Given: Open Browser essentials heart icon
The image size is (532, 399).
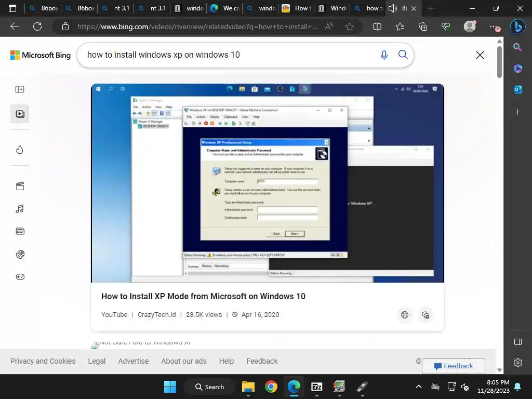Looking at the screenshot, I should (x=446, y=26).
